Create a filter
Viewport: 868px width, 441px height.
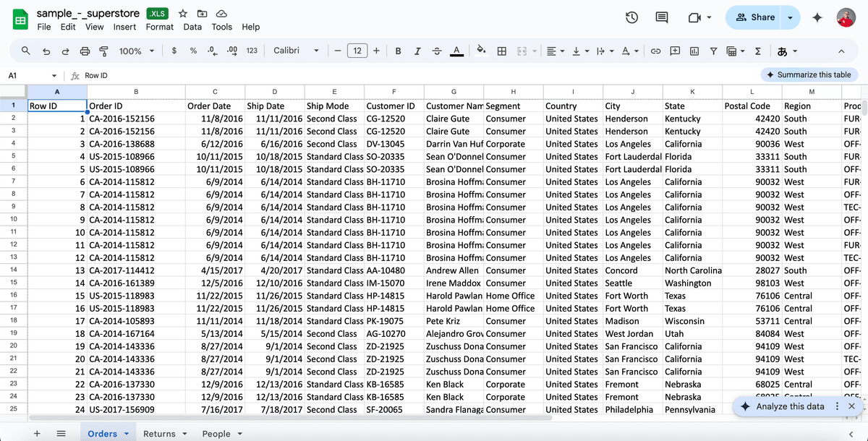tap(712, 51)
